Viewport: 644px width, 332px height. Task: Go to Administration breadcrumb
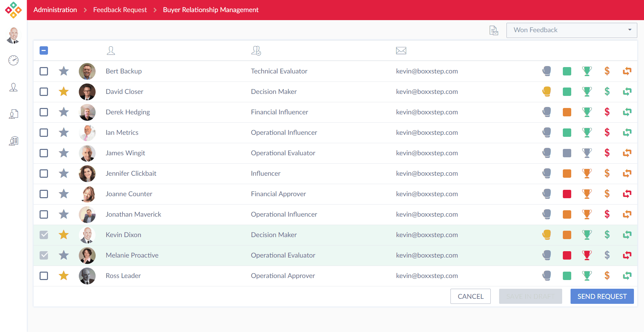pyautogui.click(x=55, y=10)
